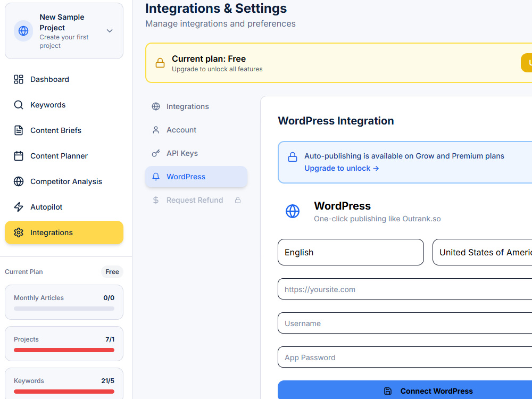Screen dimensions: 532x399
Task: Switch to the Account settings tab
Action: (196, 130)
